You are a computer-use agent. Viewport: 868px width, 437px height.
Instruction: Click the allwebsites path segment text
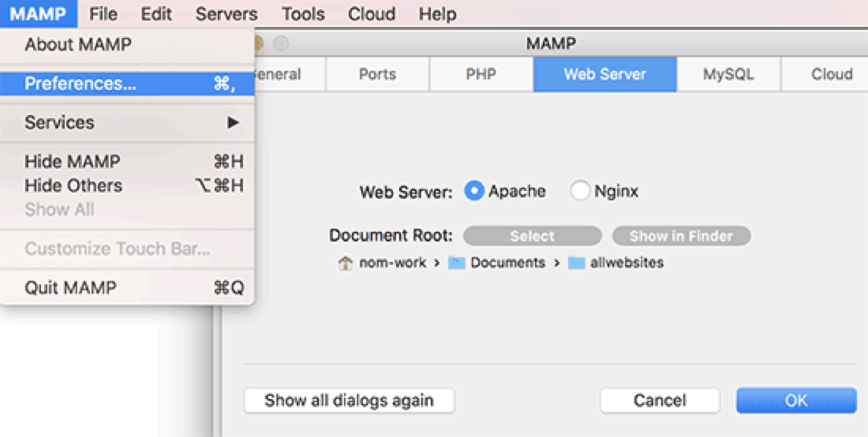[626, 263]
